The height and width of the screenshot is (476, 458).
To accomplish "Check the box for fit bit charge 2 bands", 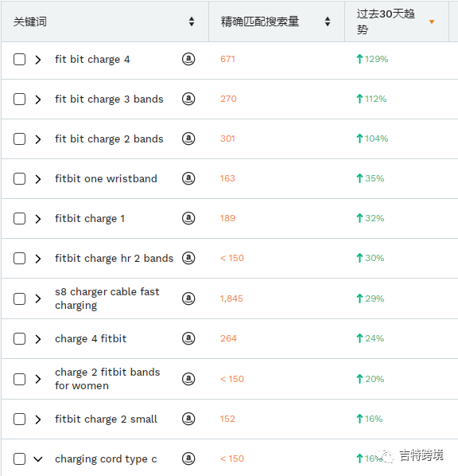I will coord(19,139).
